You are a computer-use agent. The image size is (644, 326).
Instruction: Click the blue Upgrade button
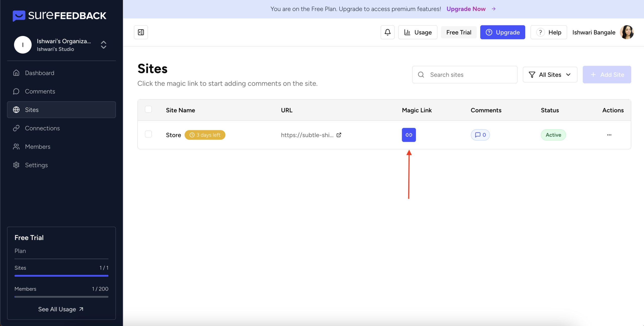pyautogui.click(x=502, y=32)
